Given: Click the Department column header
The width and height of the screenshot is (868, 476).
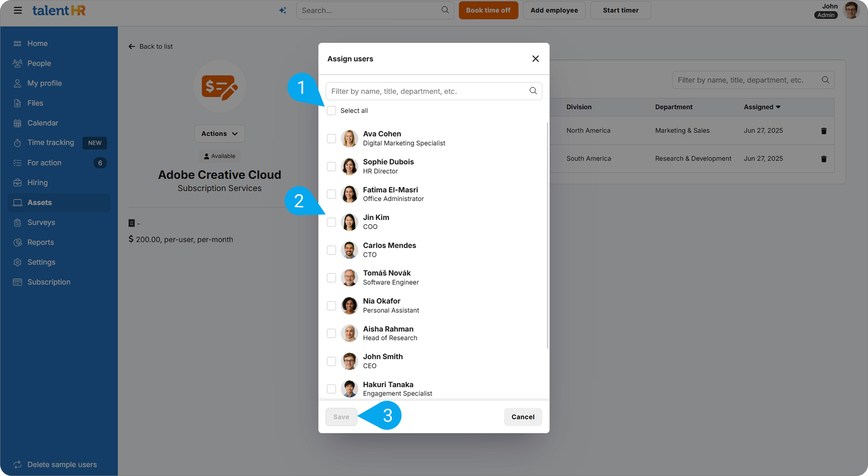Looking at the screenshot, I should pos(673,107).
